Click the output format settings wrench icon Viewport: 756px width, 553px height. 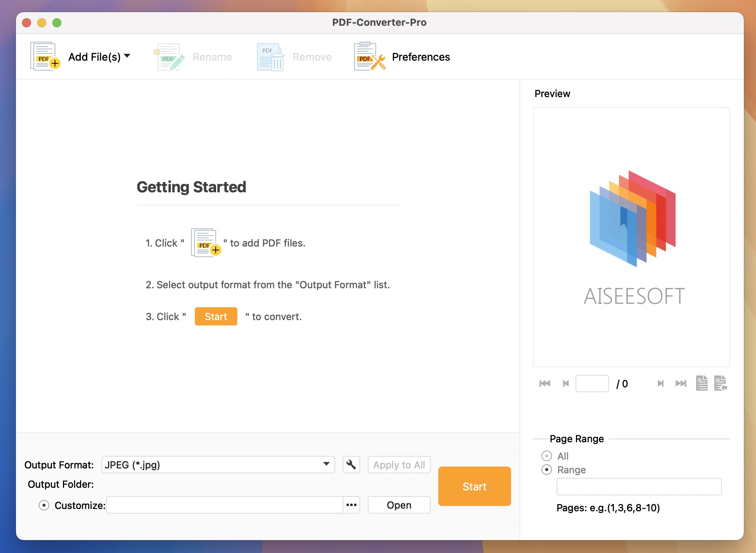click(x=351, y=465)
